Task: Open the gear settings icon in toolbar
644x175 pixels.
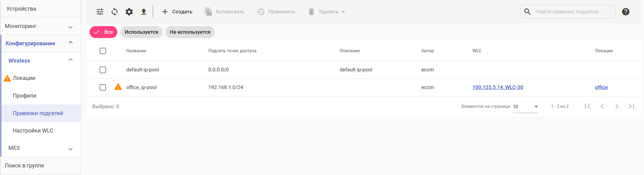Action: tap(129, 12)
